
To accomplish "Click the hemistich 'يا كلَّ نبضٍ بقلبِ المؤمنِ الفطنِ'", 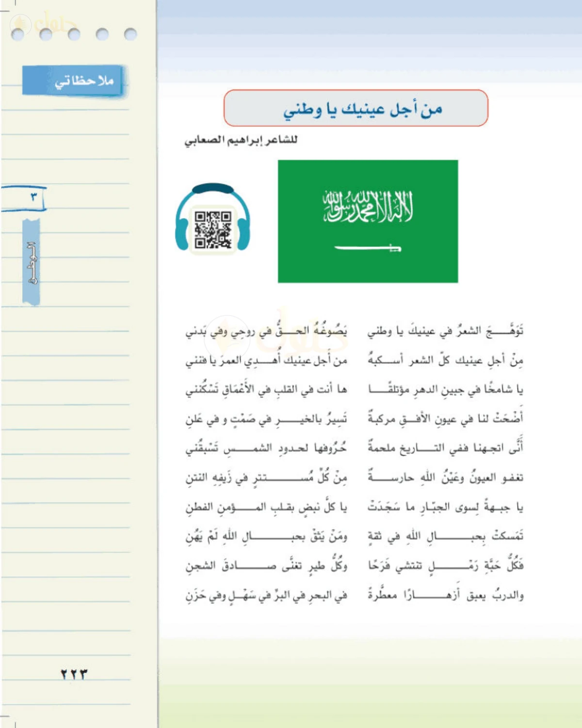I will [x=266, y=507].
